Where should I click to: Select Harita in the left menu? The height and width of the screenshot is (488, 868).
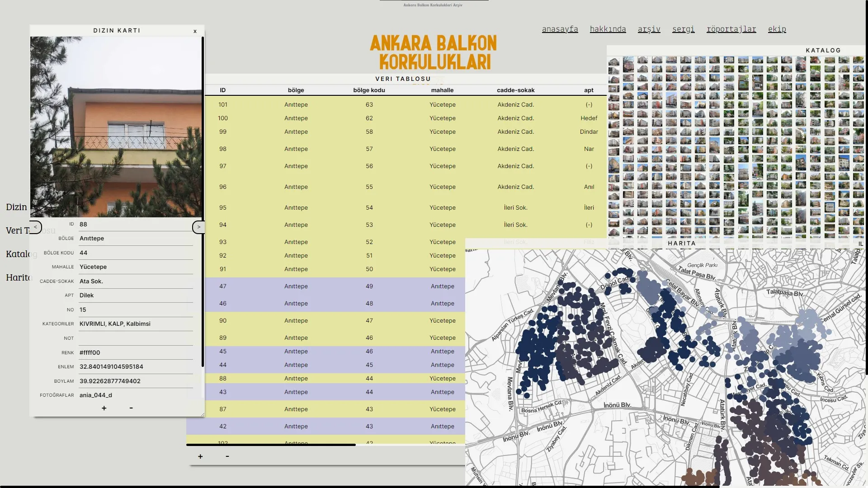click(18, 277)
